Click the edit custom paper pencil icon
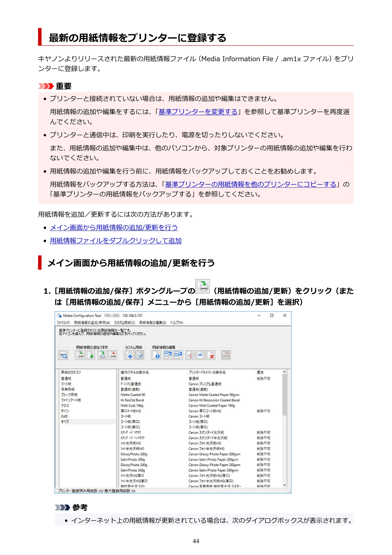The height and width of the screenshot is (555, 392). [140, 355]
